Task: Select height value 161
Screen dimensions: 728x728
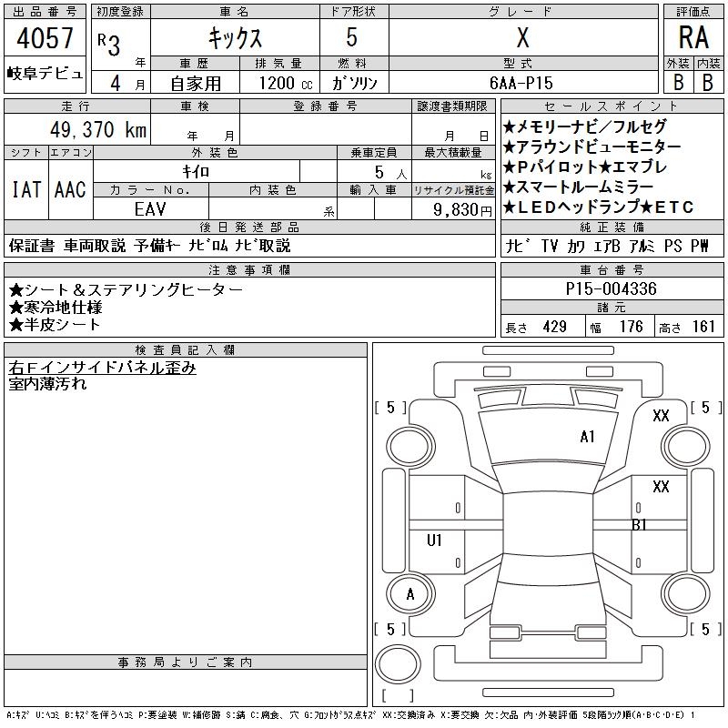Action: pos(703,327)
